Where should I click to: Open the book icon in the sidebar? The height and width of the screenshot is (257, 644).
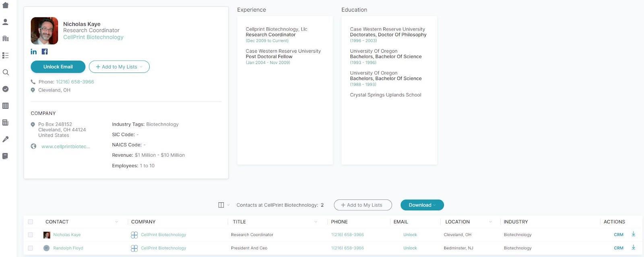tap(6, 156)
